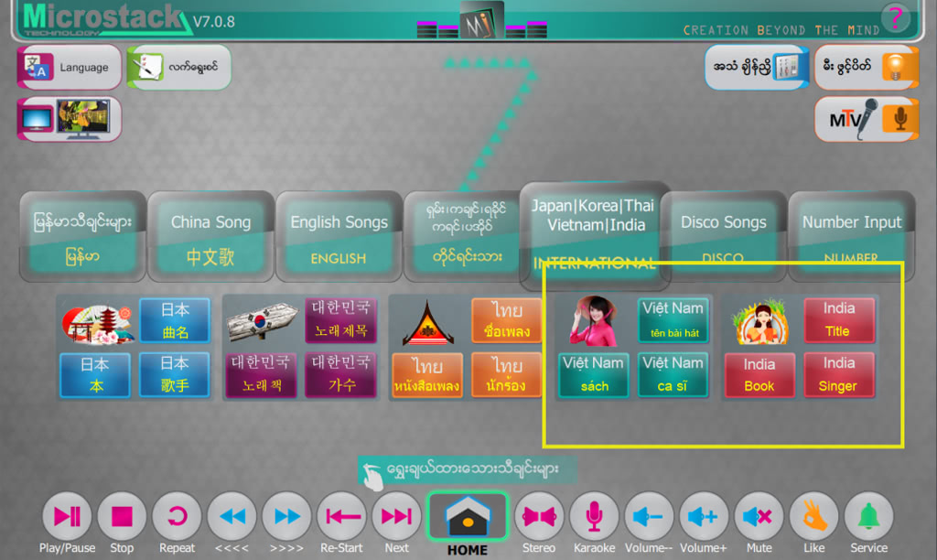Toggle Stereo audio mode
The width and height of the screenshot is (937, 560).
[x=539, y=517]
